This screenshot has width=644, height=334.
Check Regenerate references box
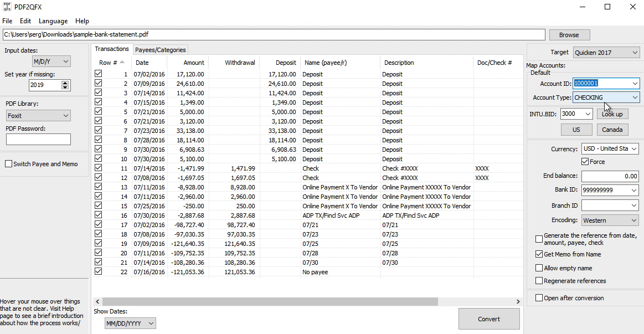539,281
